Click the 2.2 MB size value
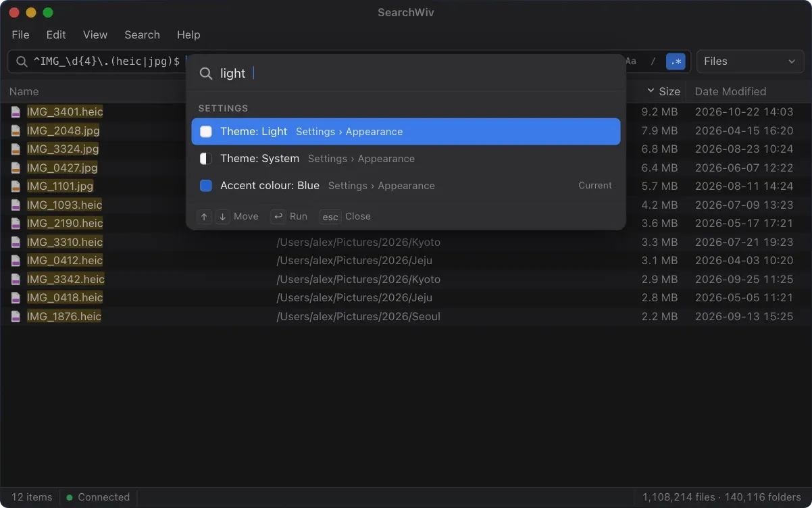 point(659,316)
